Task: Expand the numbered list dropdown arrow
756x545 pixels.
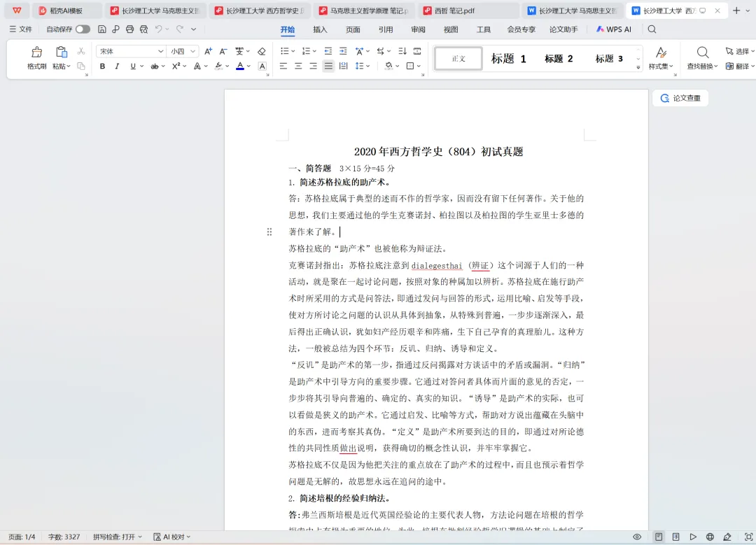Action: (314, 51)
